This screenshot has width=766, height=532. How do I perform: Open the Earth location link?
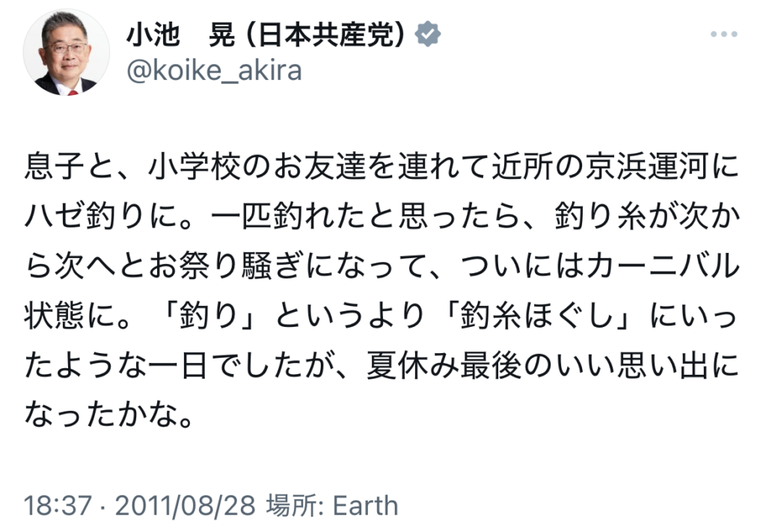[x=365, y=504]
